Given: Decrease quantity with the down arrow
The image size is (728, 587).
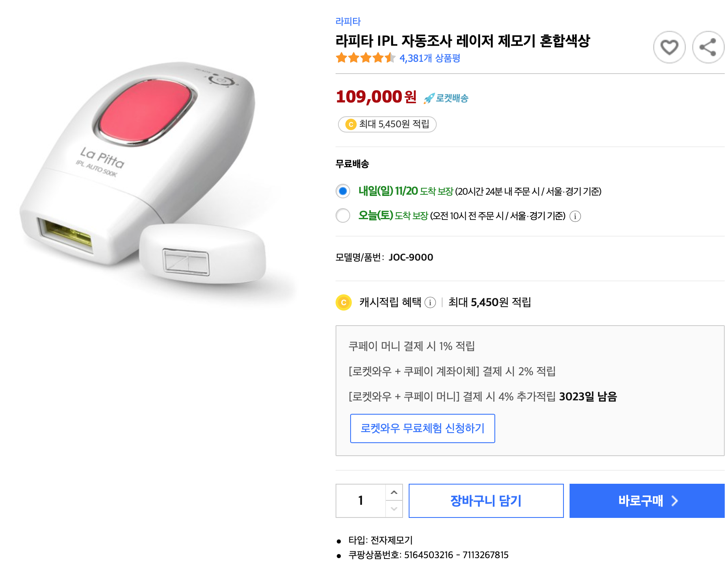Looking at the screenshot, I should tap(394, 509).
